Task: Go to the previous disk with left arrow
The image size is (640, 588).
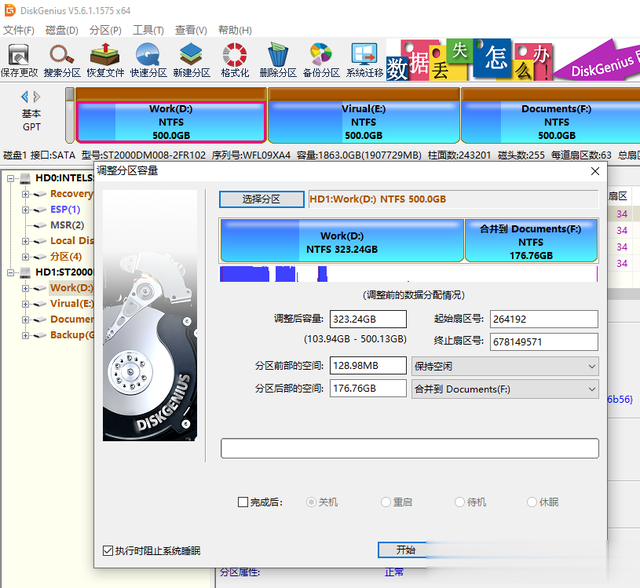Action: [24, 97]
